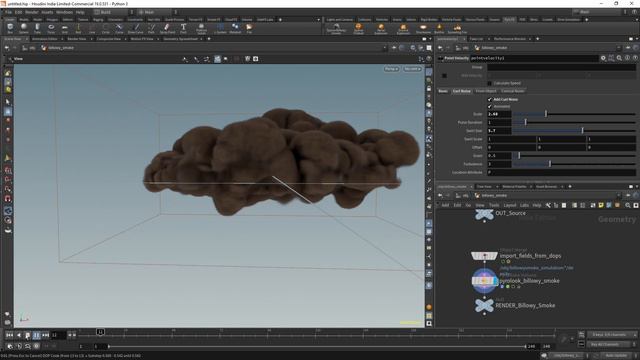
Task: Toggle Add Curl Noise checkbox
Action: click(x=490, y=99)
